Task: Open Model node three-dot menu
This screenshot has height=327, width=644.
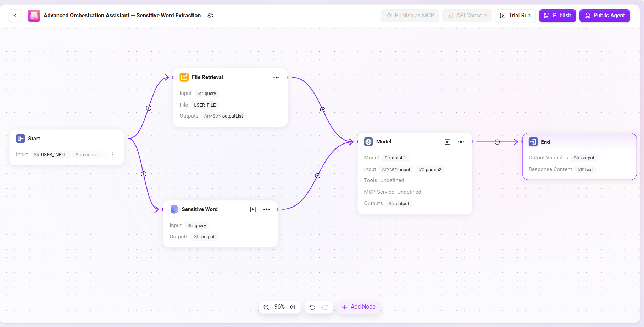Action: 461,142
